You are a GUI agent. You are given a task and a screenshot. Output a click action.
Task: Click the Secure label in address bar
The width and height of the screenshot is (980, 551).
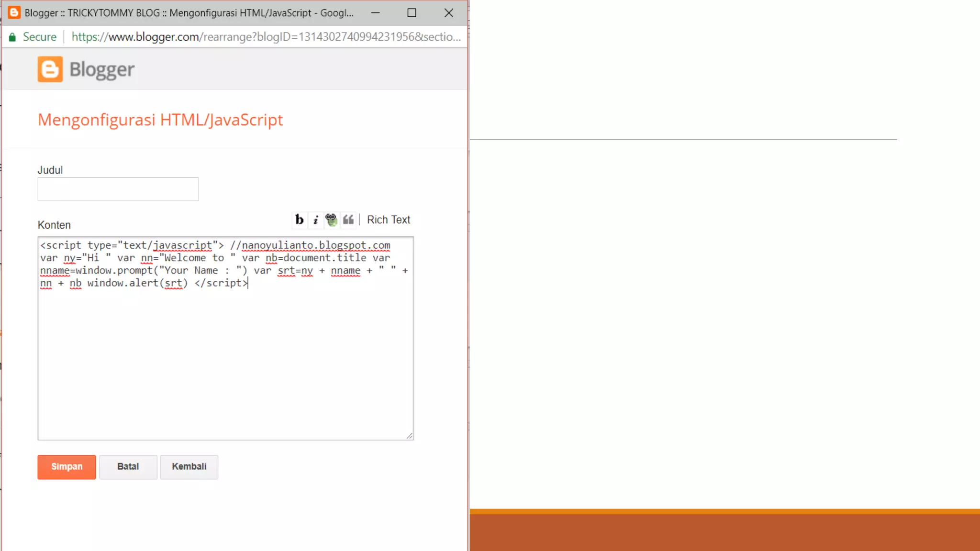point(40,37)
